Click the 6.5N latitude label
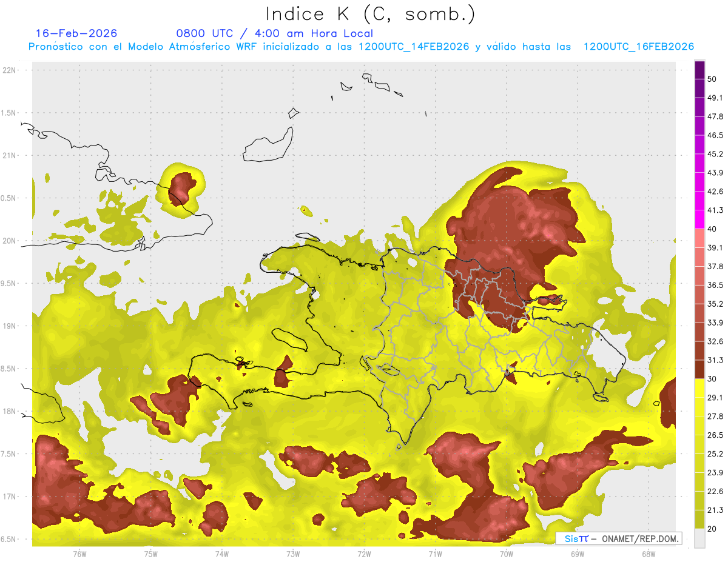This screenshot has width=728, height=562. tap(9, 540)
